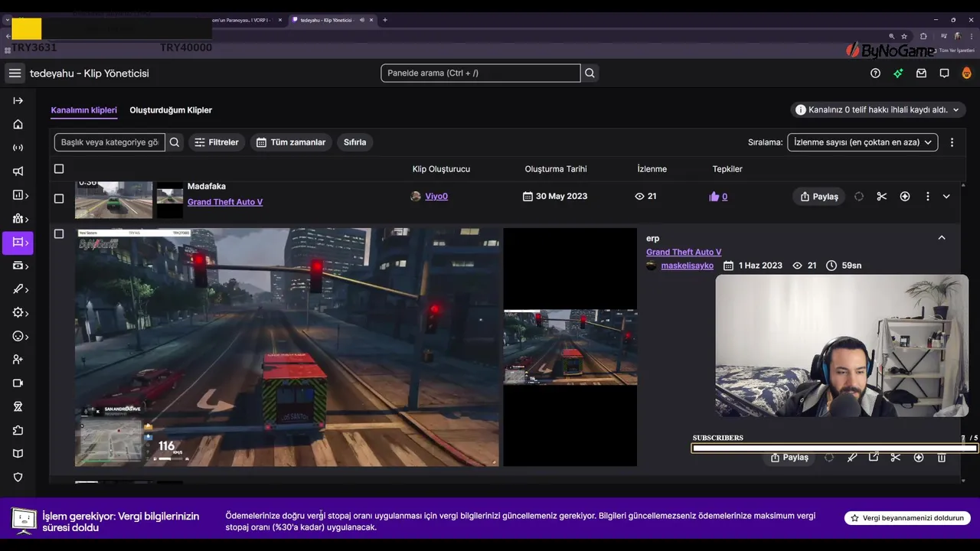Click pencil edit icon in erp clip actions
980x551 pixels.
tap(851, 458)
